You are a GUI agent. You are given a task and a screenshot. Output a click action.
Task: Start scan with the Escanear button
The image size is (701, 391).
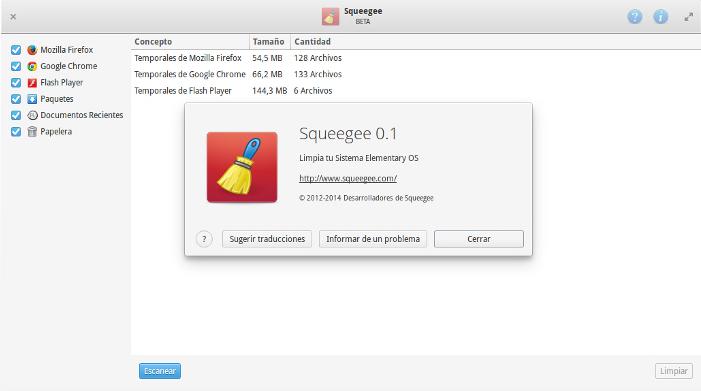pyautogui.click(x=160, y=371)
